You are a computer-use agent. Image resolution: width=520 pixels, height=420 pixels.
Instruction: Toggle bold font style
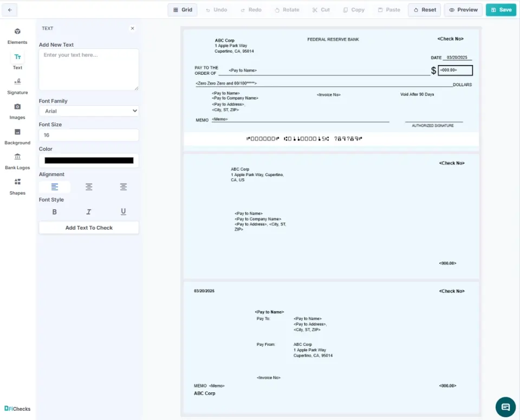click(54, 212)
